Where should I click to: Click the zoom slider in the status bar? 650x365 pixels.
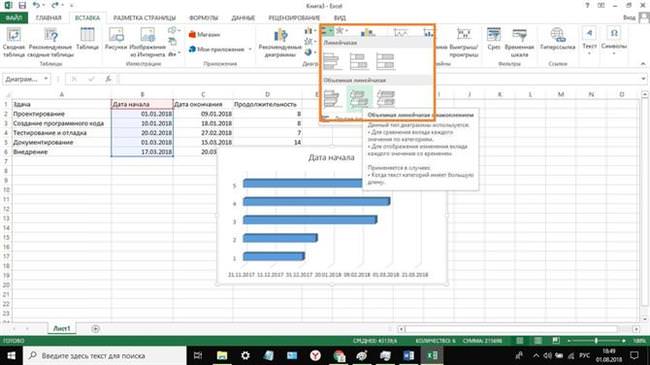597,341
